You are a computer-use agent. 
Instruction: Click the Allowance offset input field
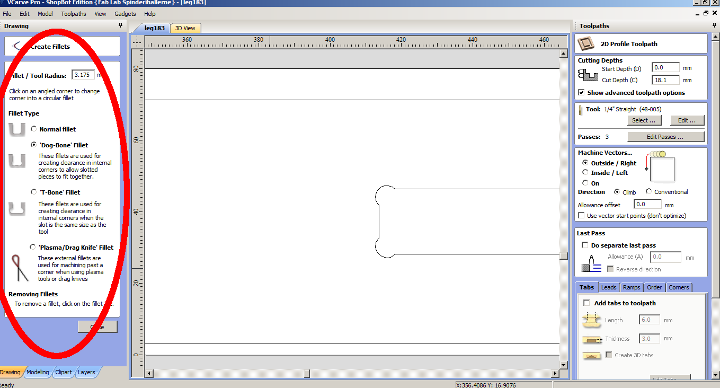[647, 204]
